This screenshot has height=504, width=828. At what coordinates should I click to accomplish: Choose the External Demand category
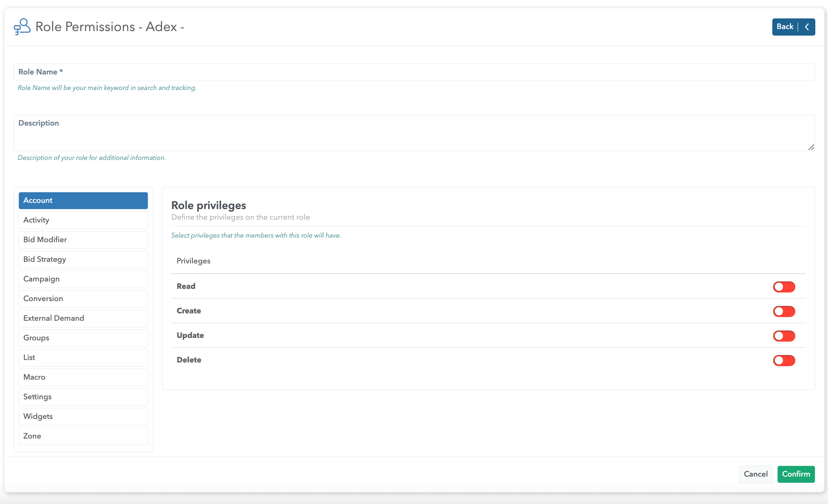point(83,318)
